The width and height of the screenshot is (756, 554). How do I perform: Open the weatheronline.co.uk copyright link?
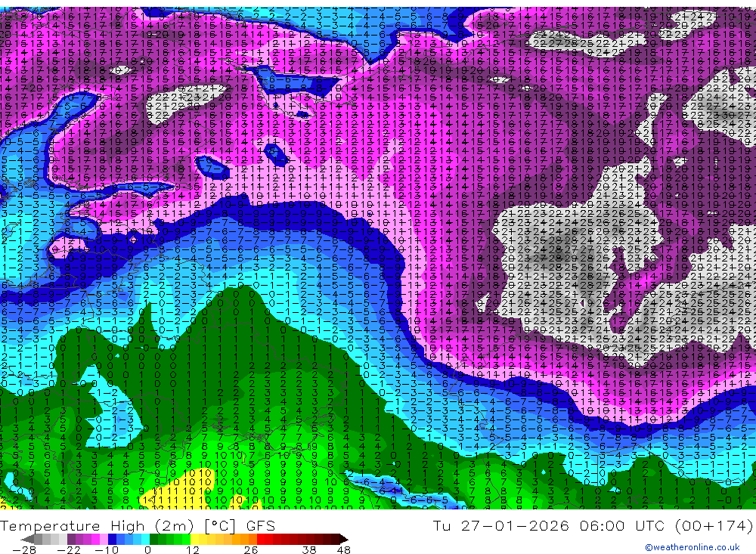pyautogui.click(x=692, y=547)
